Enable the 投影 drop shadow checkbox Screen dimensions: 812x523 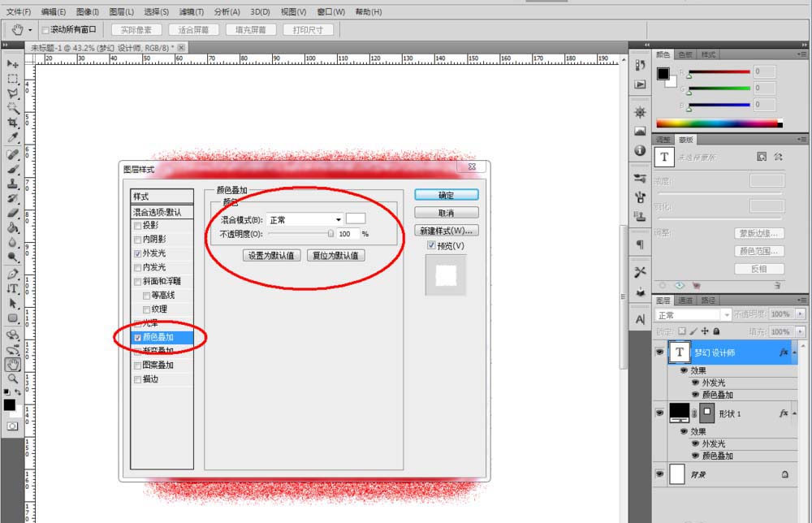coord(137,226)
